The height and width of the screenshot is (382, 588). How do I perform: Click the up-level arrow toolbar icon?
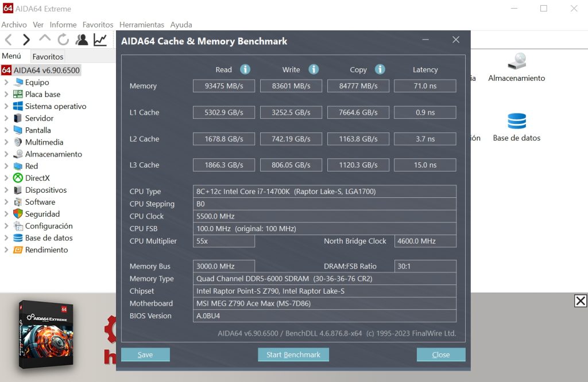(45, 38)
